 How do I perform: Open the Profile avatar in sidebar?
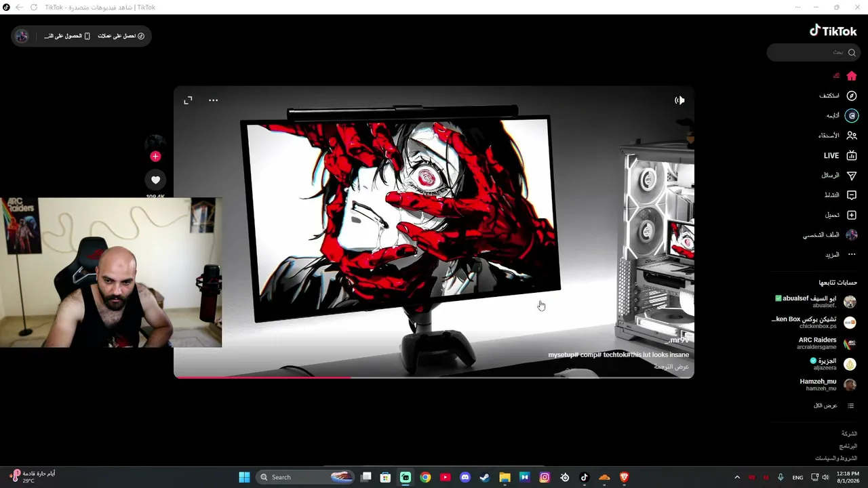tap(852, 235)
